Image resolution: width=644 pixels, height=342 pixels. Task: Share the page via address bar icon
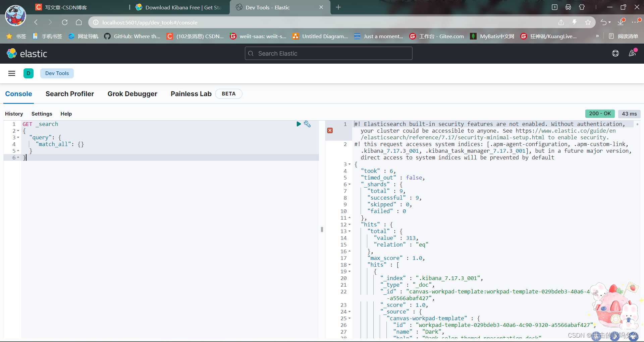click(x=561, y=22)
